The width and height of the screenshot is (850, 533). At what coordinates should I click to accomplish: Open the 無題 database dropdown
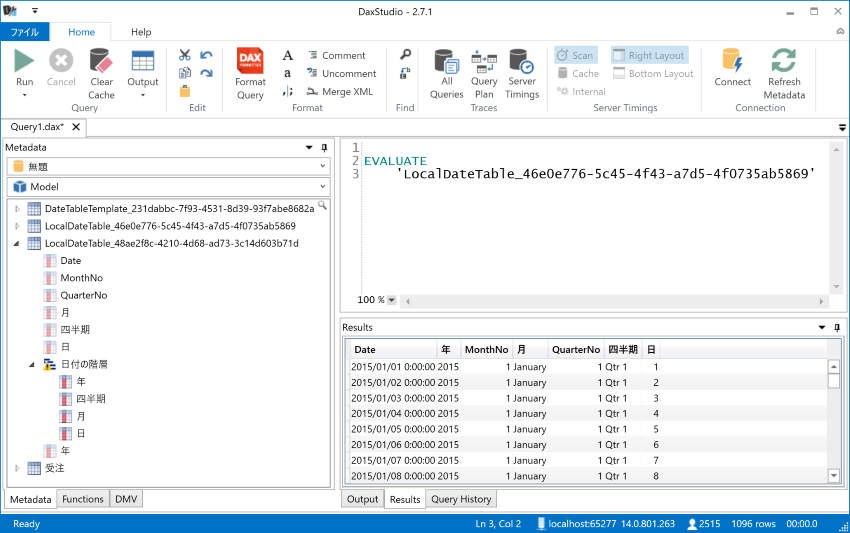323,166
